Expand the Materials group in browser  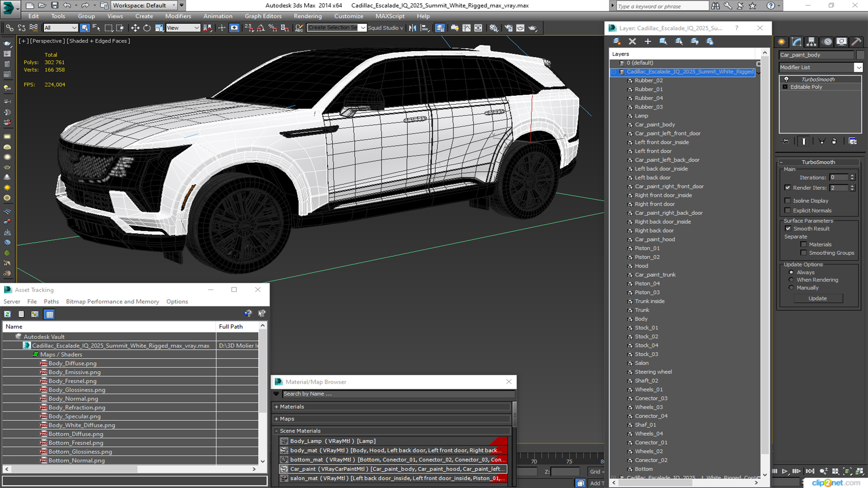tap(276, 407)
